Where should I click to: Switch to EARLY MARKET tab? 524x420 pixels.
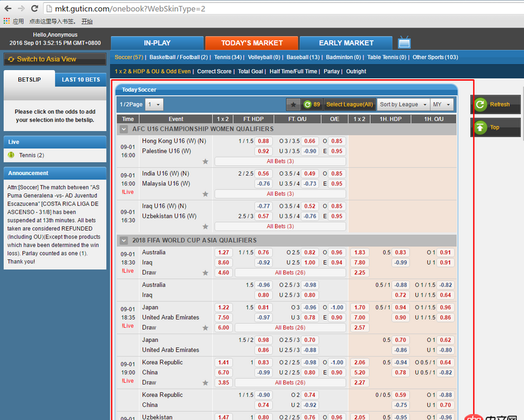point(346,43)
